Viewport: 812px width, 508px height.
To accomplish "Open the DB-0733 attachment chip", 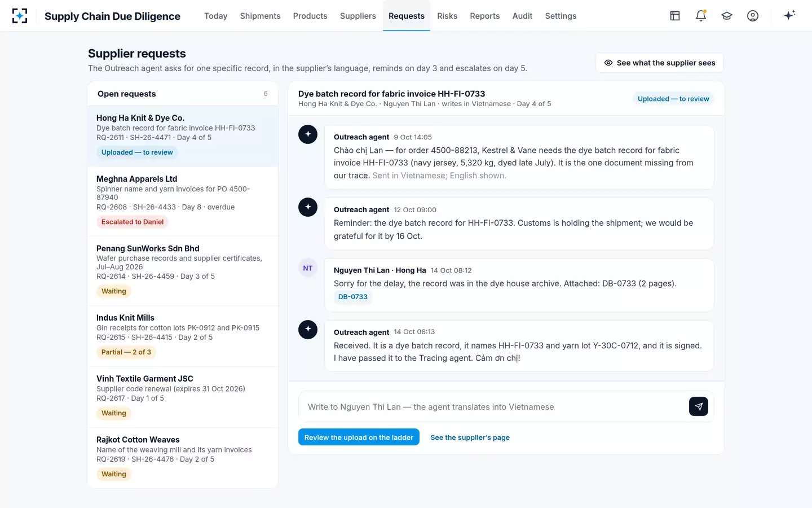I will point(353,297).
